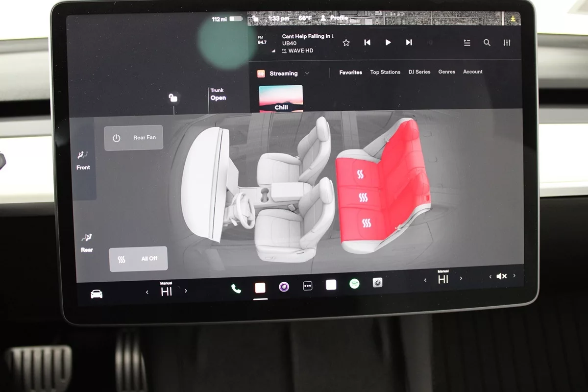Image resolution: width=588 pixels, height=392 pixels.
Task: Open the phone app icon
Action: 236,289
